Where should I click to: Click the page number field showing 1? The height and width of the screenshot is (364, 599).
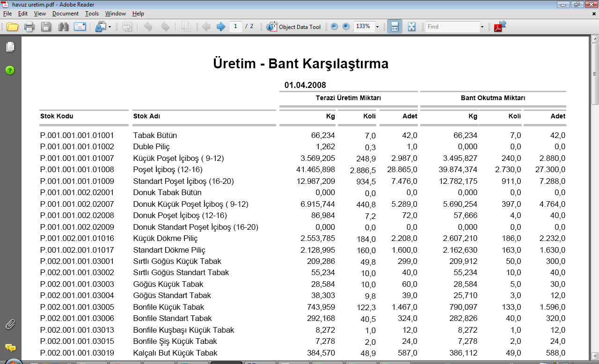coord(236,26)
